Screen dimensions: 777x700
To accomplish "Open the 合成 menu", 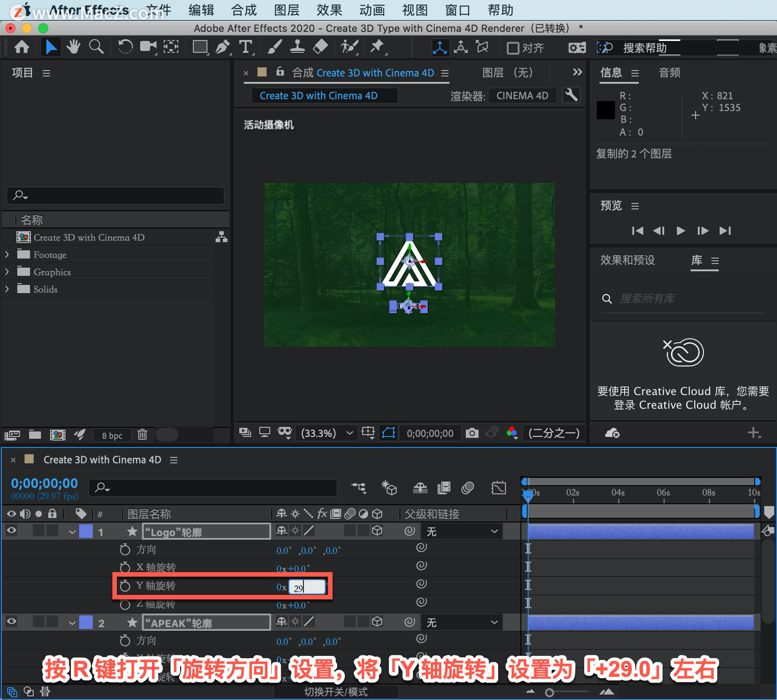I will [244, 10].
